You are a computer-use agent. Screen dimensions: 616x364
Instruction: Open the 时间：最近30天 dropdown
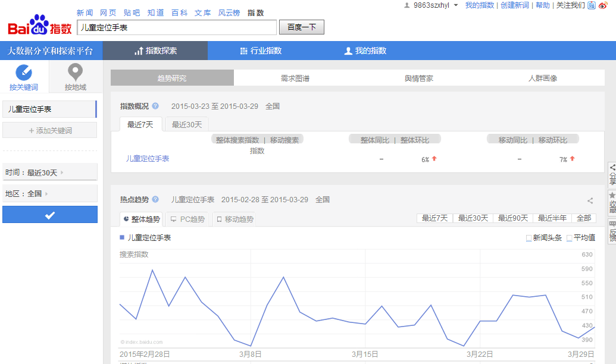tap(50, 172)
